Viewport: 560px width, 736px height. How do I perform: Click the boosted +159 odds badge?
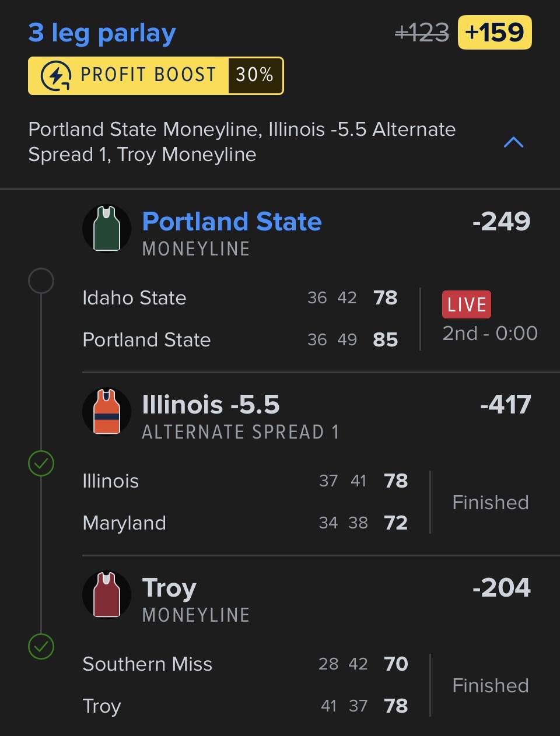click(495, 33)
